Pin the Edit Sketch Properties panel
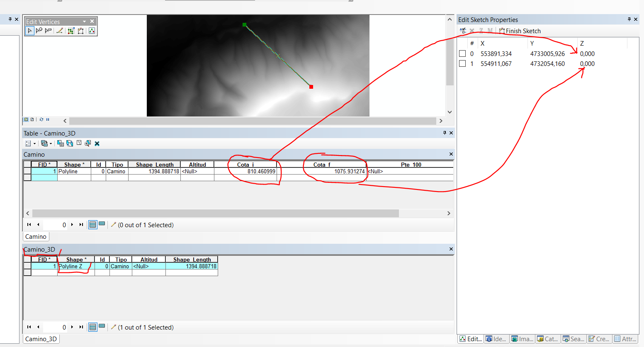 629,19
